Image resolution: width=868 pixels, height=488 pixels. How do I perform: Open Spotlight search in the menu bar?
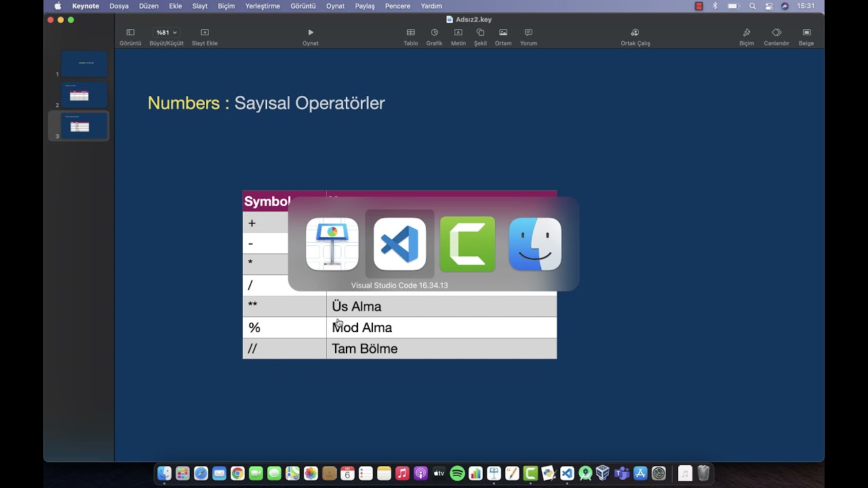click(752, 6)
